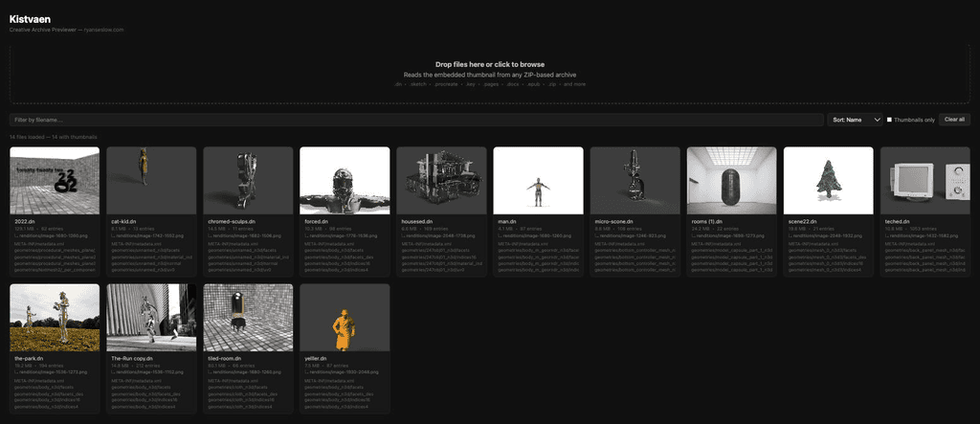Open the housesed.dn thumbnail
This screenshot has width=980, height=424.
pyautogui.click(x=441, y=181)
